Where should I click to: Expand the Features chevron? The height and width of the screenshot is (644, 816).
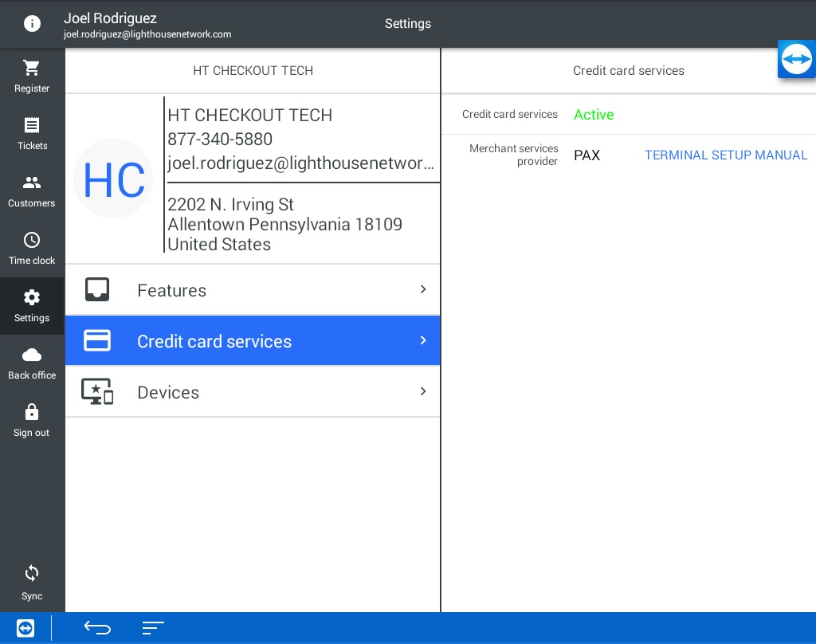click(423, 289)
